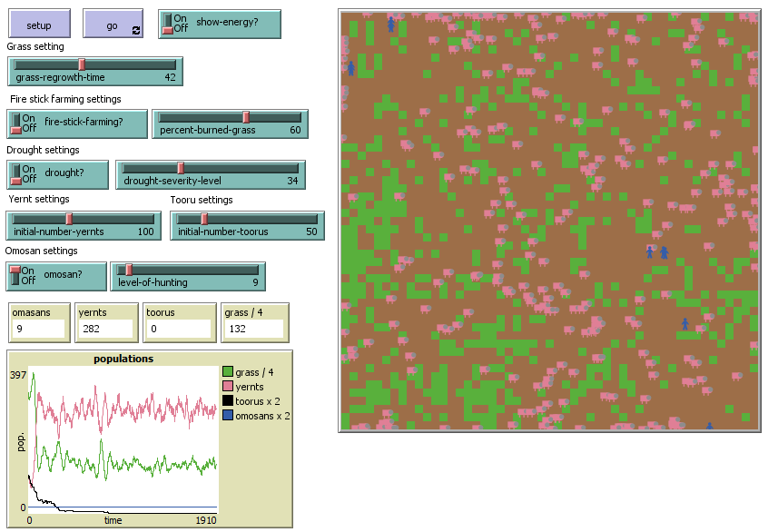Click the right omosan of the adjacent pair

click(664, 252)
